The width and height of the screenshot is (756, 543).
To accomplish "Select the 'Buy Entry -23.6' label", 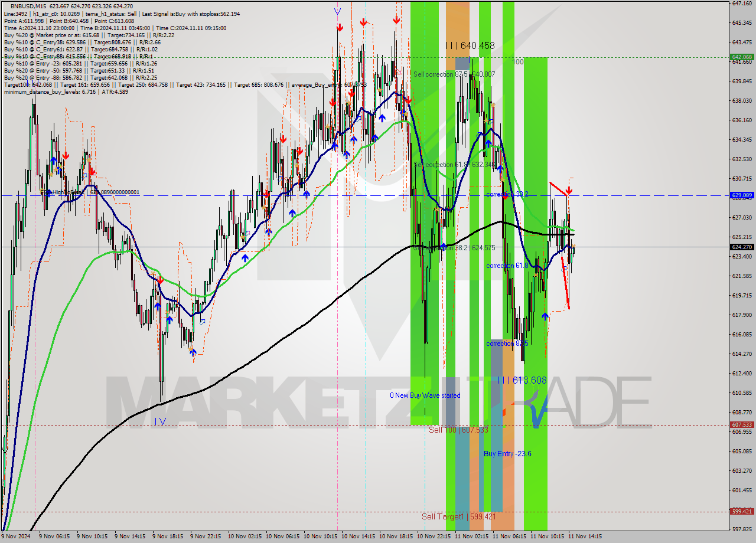I will 507,453.
